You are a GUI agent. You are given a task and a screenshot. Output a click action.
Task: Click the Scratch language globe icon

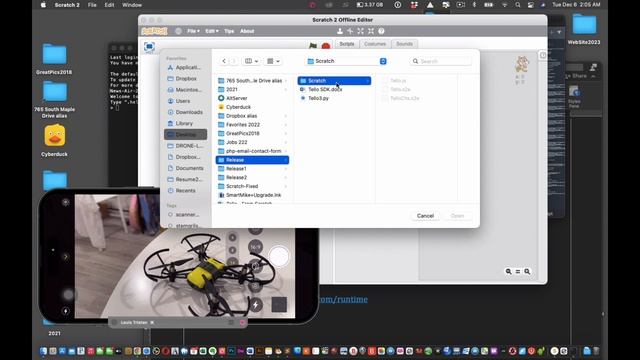click(x=178, y=31)
